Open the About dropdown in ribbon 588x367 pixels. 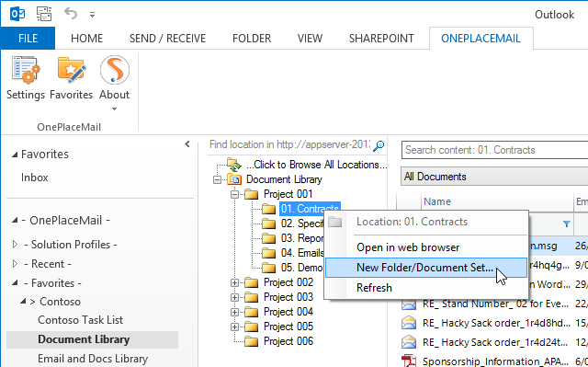point(114,84)
